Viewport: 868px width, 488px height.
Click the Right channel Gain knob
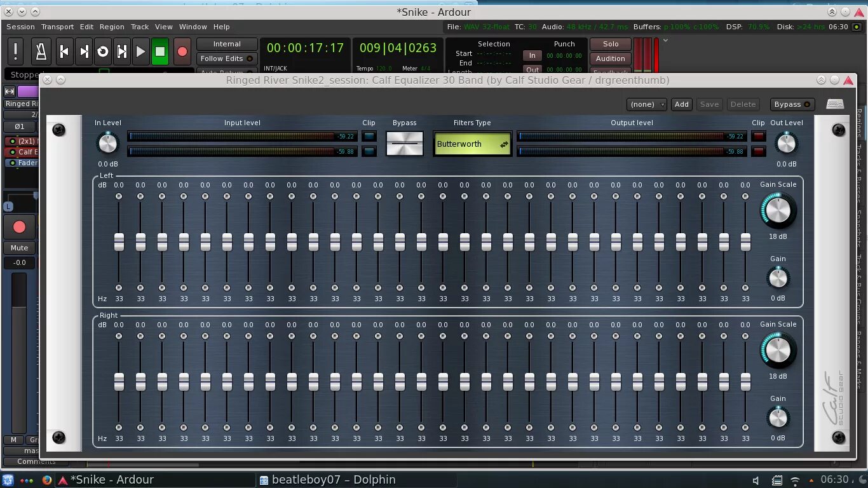(x=778, y=418)
